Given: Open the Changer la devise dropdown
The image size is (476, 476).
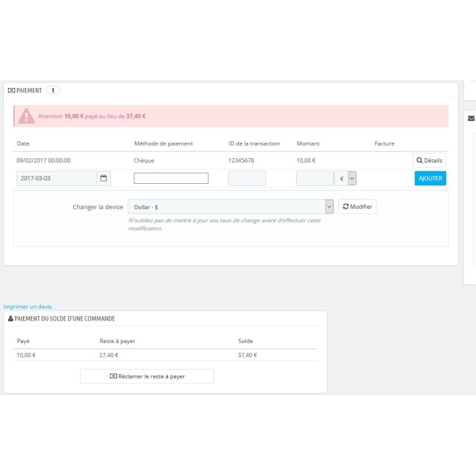Looking at the screenshot, I should pos(231,207).
